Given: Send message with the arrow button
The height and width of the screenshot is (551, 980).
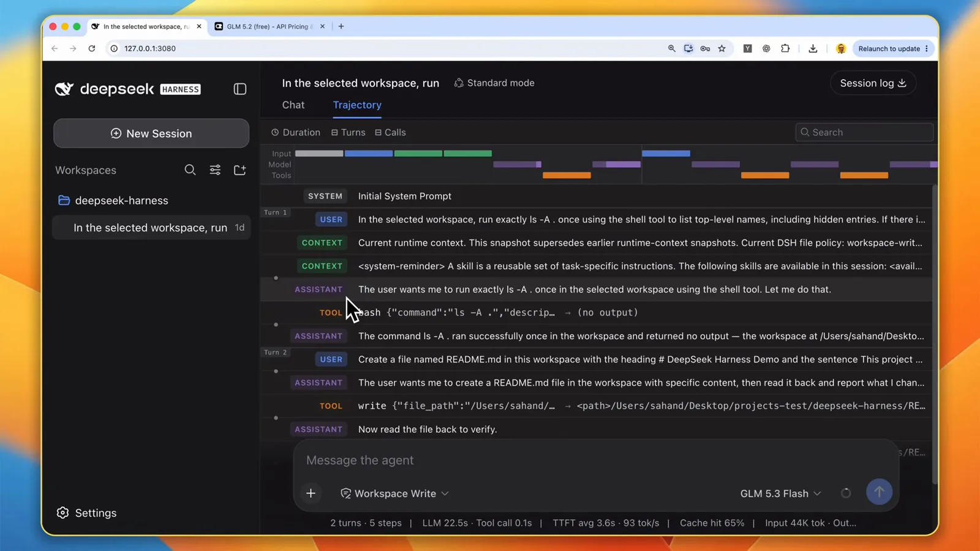Looking at the screenshot, I should (x=879, y=492).
